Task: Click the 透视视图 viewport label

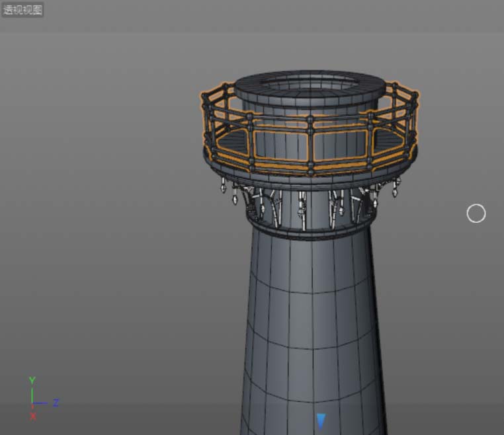Action: tap(23, 10)
